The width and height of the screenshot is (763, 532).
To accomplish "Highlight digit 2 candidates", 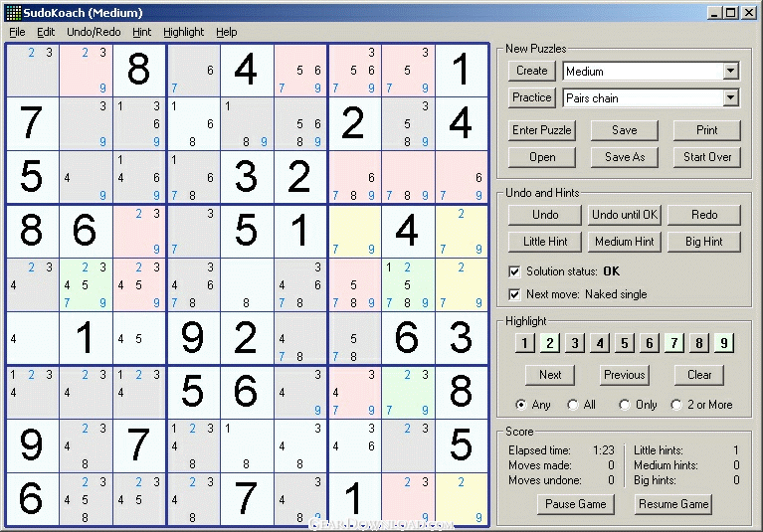I will (x=550, y=343).
